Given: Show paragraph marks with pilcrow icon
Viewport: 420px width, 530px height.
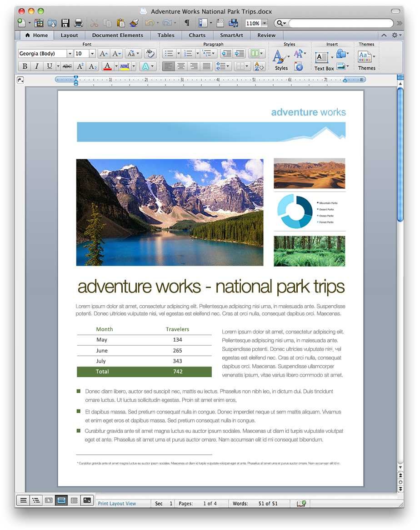Looking at the screenshot, I should pyautogui.click(x=187, y=23).
